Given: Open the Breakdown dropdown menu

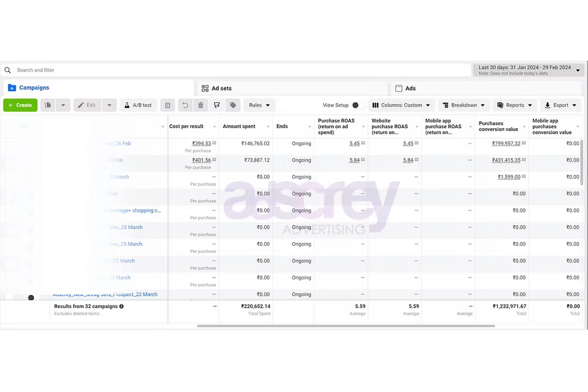Looking at the screenshot, I should coord(463,105).
